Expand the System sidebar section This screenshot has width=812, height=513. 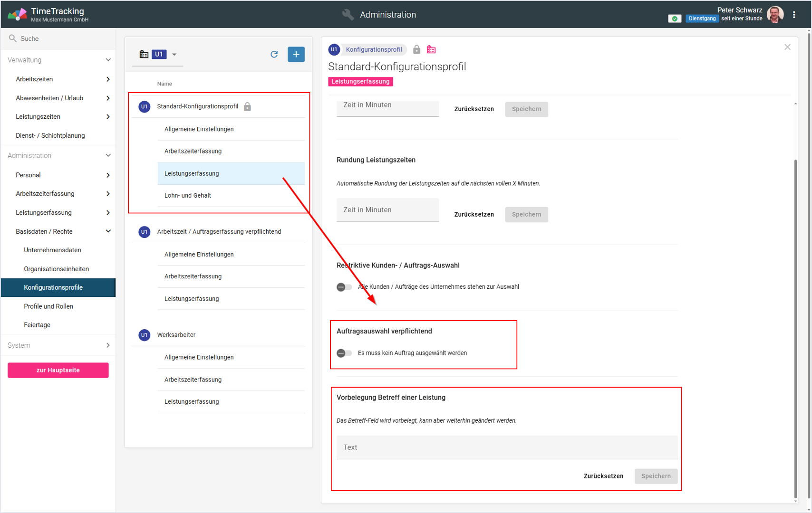coord(108,345)
